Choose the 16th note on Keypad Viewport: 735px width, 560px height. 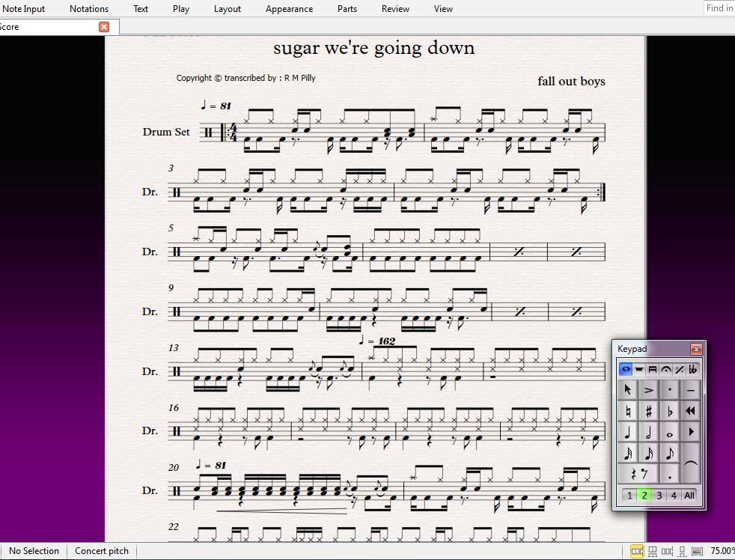click(648, 454)
